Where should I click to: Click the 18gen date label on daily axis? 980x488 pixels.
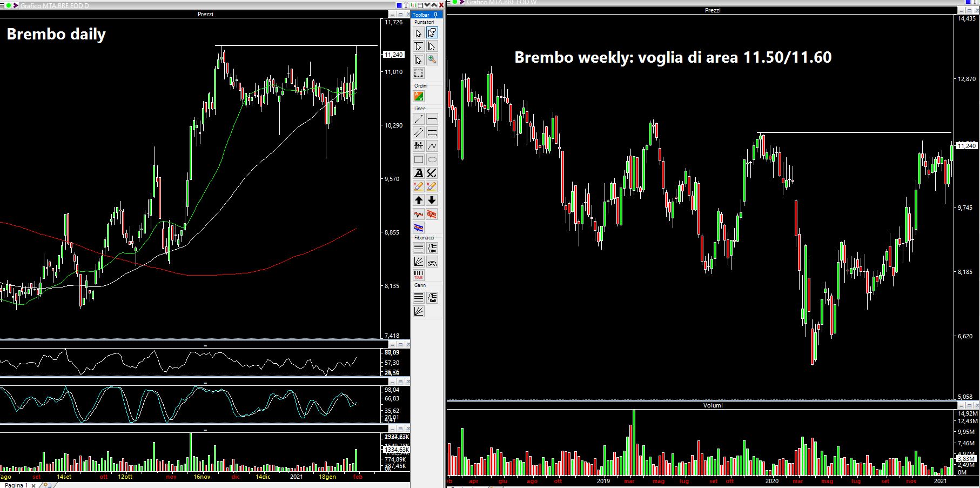327,477
